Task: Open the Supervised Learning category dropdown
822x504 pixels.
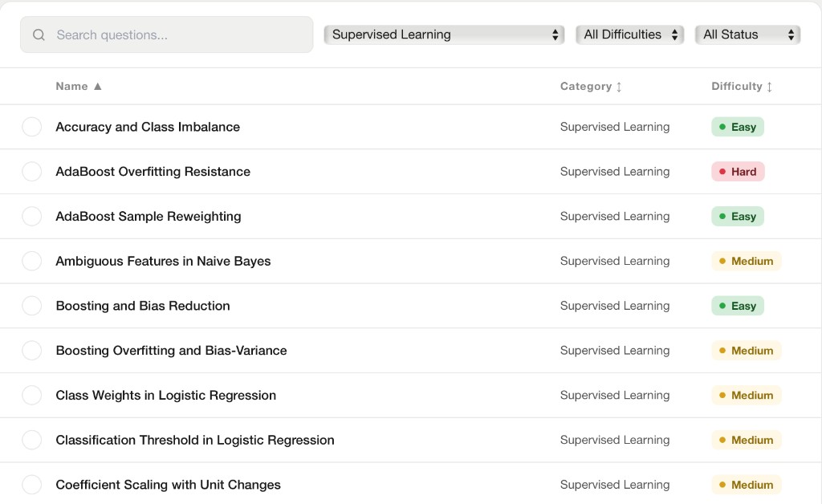Action: click(444, 35)
